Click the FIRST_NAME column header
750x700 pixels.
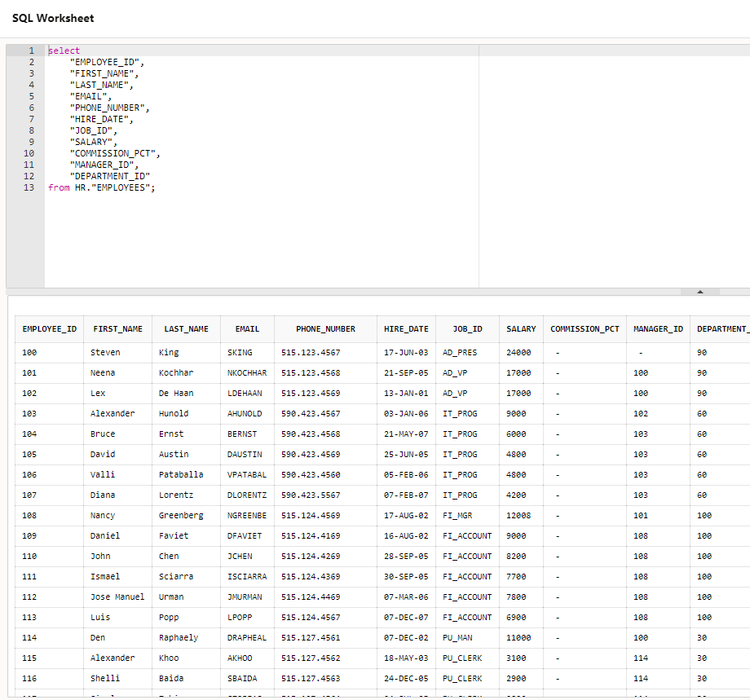tap(118, 328)
